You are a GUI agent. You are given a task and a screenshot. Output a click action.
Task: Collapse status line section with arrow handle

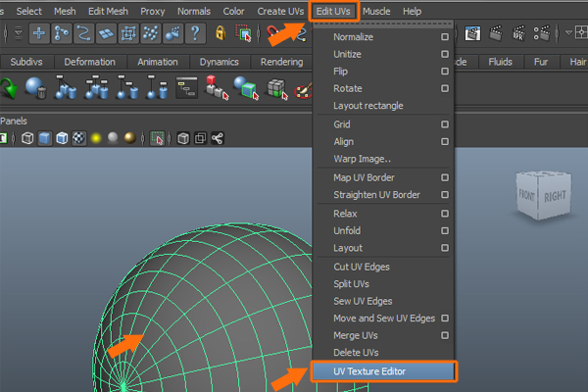click(20, 33)
